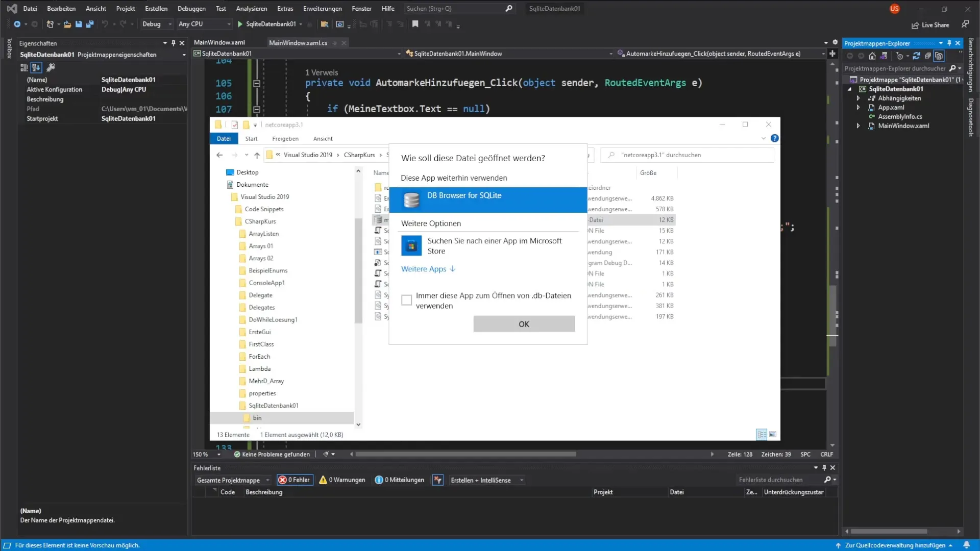Click the OK button in dialog
This screenshot has height=551, width=980.
click(x=524, y=324)
